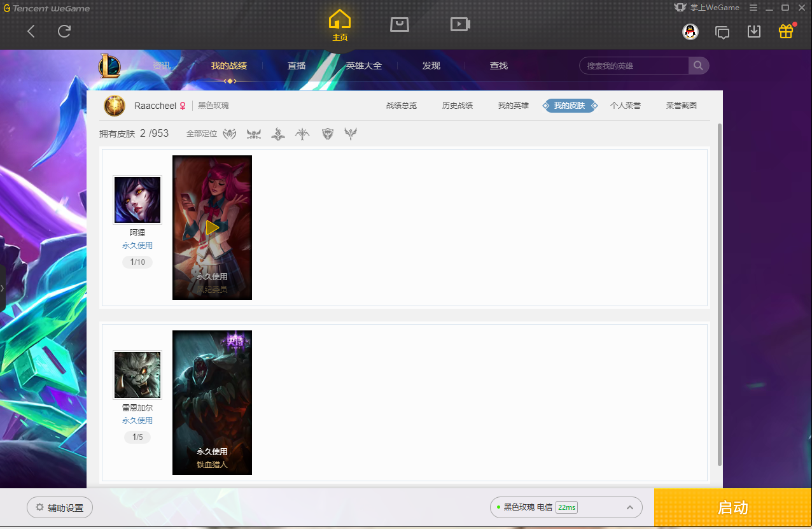Switch to the 资讯 tab
Viewport: 812px width, 529px height.
(x=162, y=66)
